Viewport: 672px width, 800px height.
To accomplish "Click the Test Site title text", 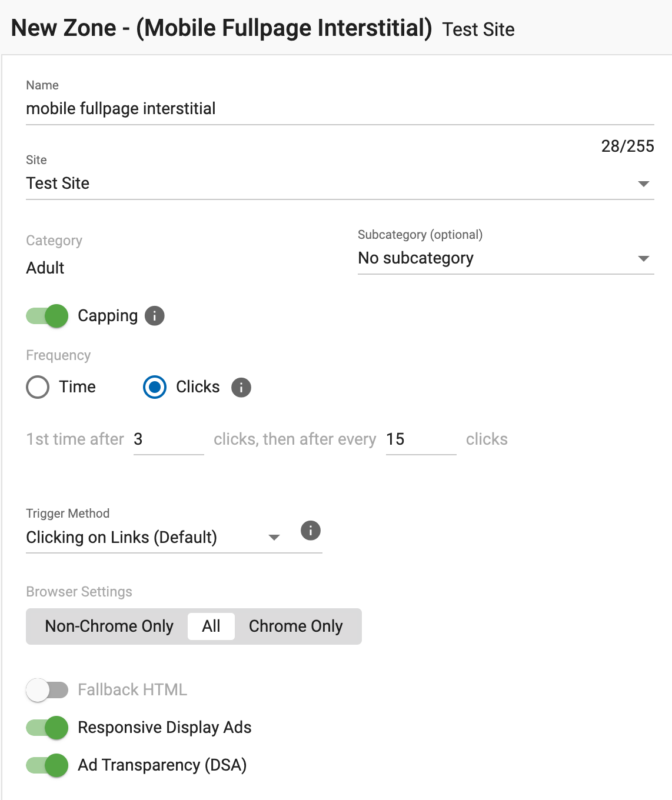I will (478, 29).
